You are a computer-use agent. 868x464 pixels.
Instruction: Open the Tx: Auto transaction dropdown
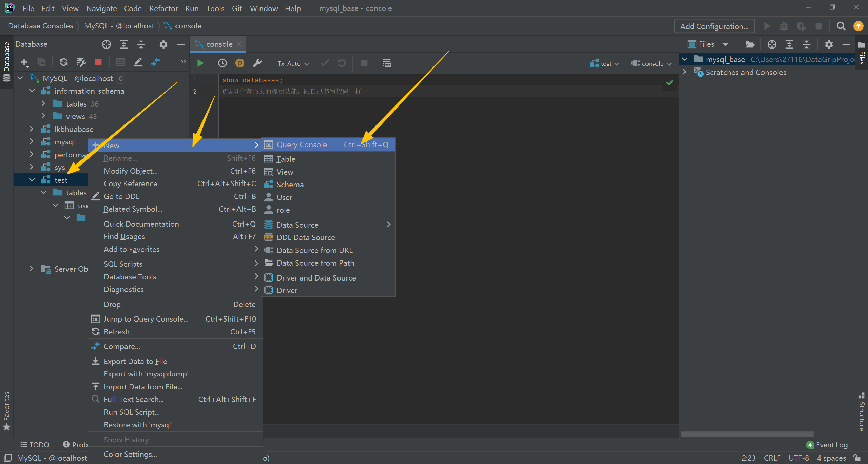tap(293, 63)
